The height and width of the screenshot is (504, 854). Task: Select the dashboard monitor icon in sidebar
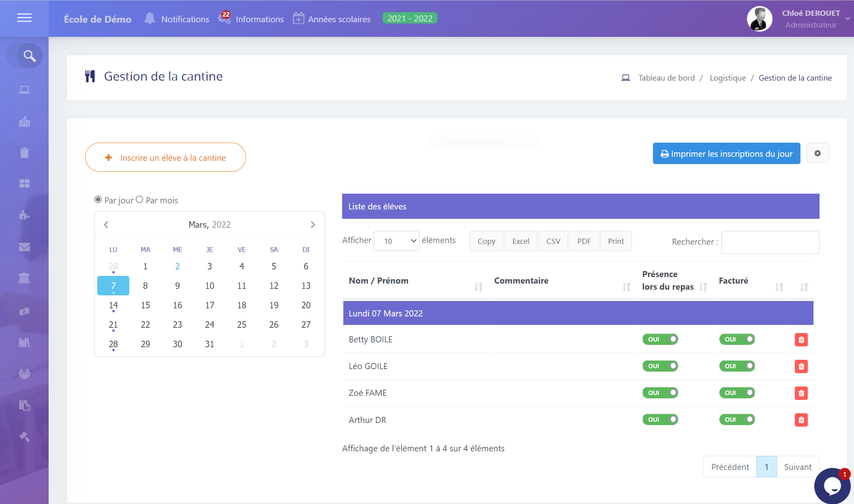click(x=24, y=90)
